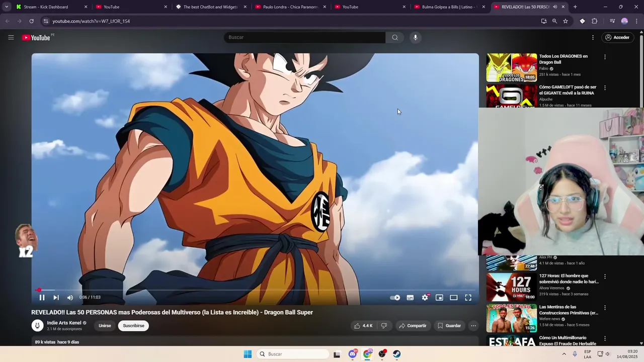Go to the YouTube home logo

pyautogui.click(x=36, y=38)
